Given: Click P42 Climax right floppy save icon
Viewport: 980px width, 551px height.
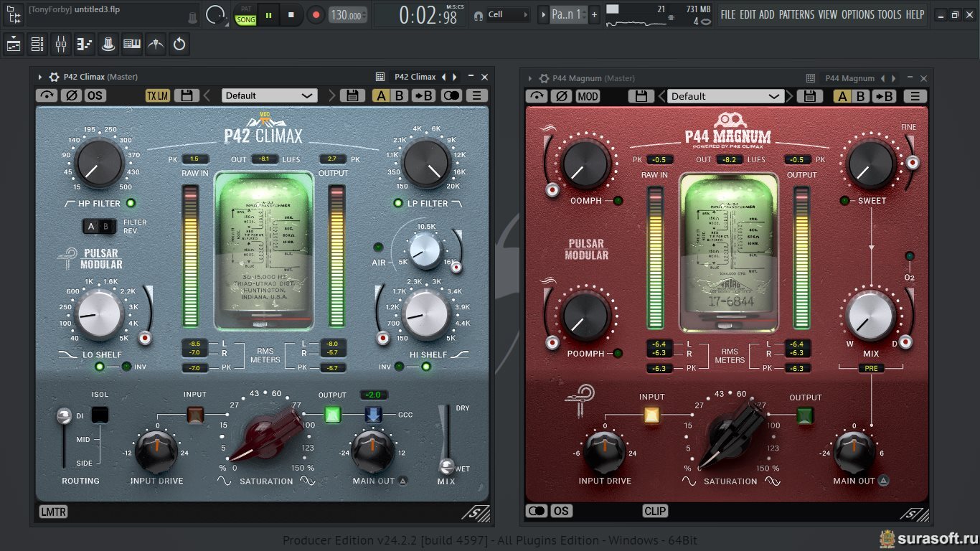Looking at the screenshot, I should [352, 95].
